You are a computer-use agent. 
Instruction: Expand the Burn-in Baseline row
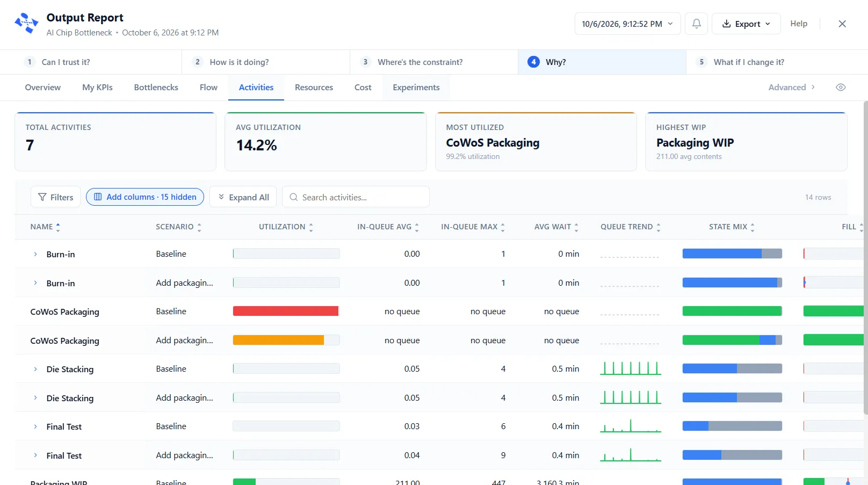[x=35, y=254]
